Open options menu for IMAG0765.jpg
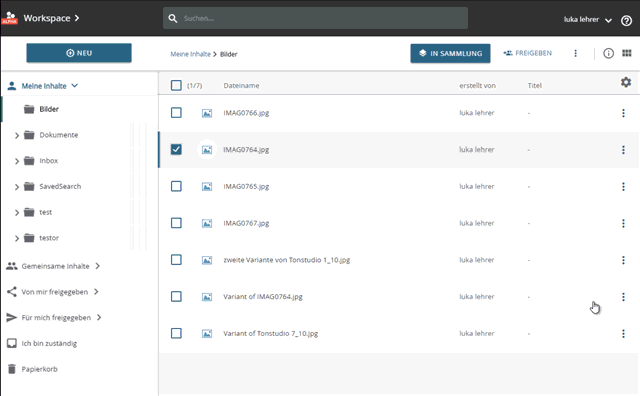 tap(623, 187)
